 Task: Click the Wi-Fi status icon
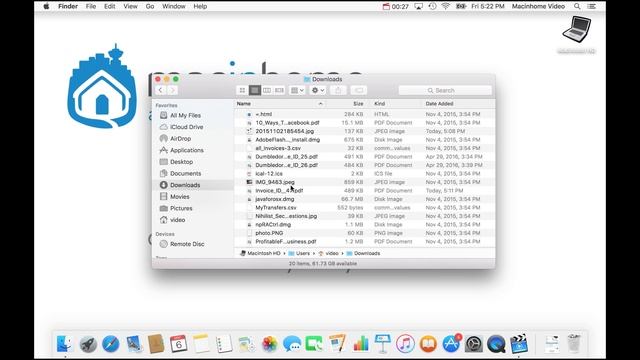446,6
